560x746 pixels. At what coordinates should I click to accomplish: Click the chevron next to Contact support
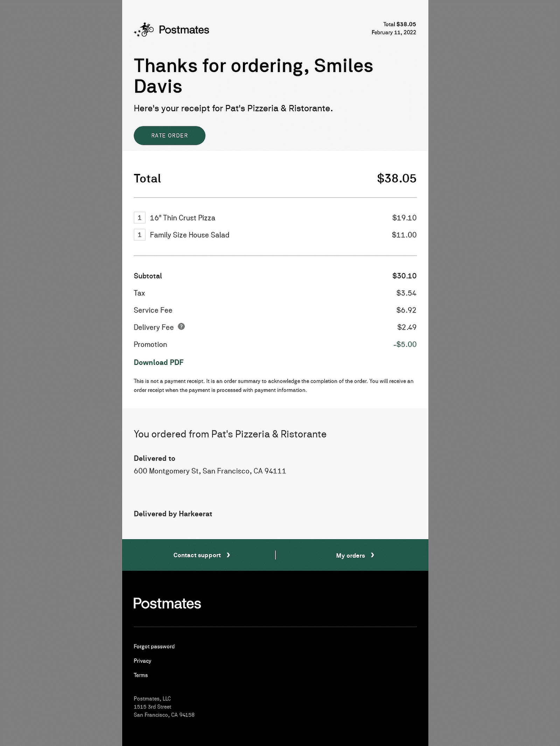point(228,555)
